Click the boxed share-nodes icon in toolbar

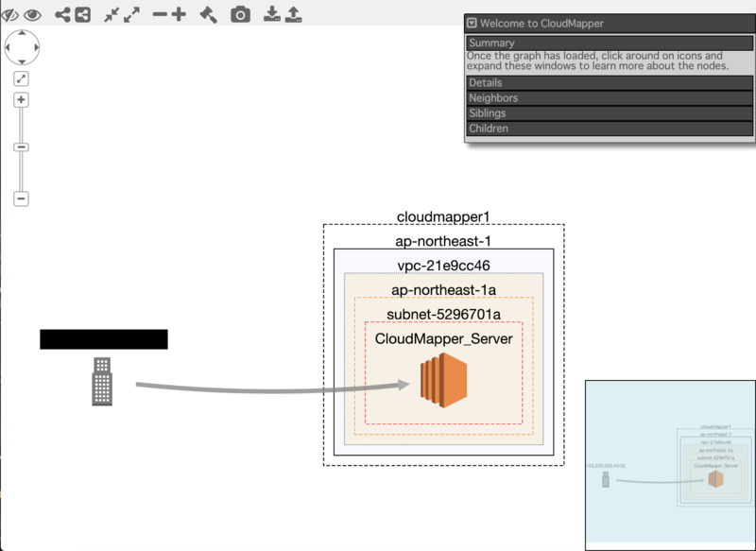(83, 15)
